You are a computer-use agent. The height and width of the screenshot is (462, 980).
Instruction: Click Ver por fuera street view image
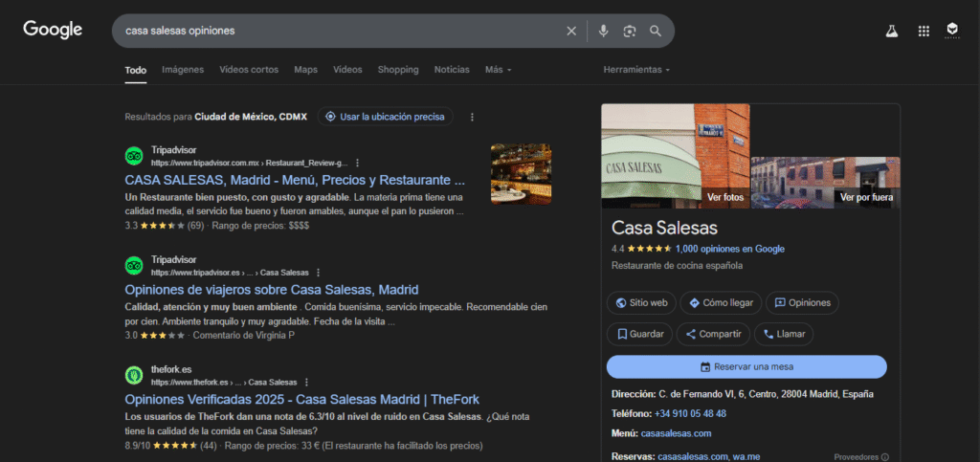tap(826, 183)
